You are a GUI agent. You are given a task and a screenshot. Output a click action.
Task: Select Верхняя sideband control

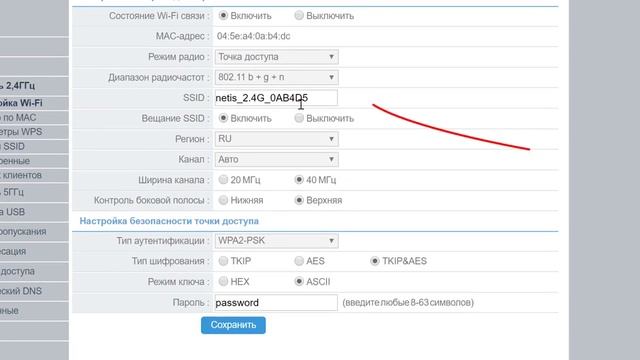click(299, 200)
